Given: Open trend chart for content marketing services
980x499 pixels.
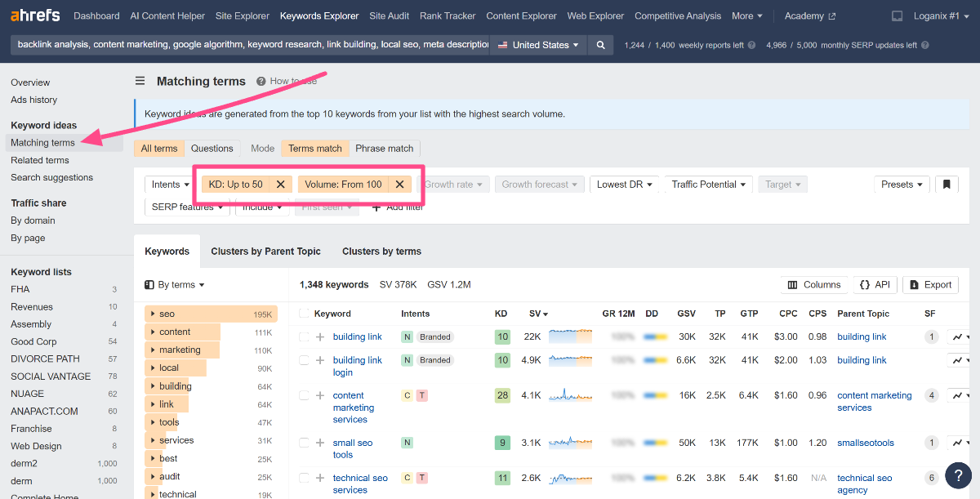Looking at the screenshot, I should pos(960,396).
